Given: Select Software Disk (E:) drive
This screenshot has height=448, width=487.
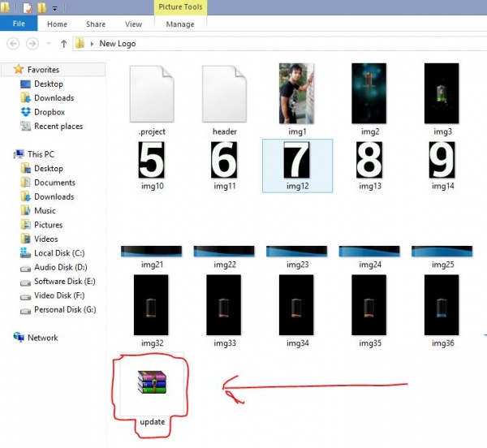Looking at the screenshot, I should click(65, 282).
